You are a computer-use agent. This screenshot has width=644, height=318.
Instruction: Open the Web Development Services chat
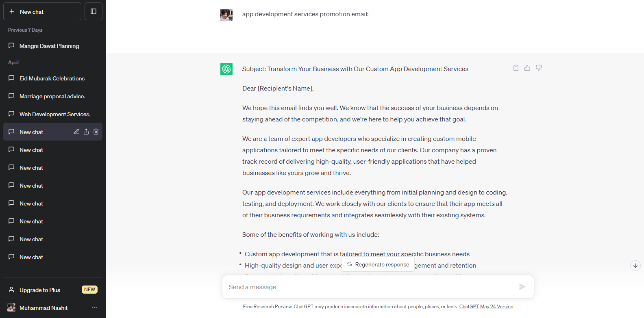coord(55,114)
